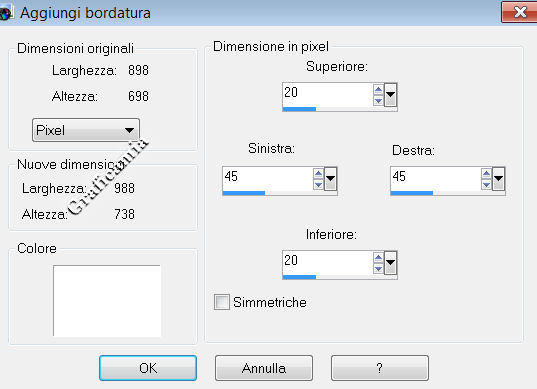Increase the Sinistra value with up arrow
Viewport: 537px width, 389px height.
point(318,174)
